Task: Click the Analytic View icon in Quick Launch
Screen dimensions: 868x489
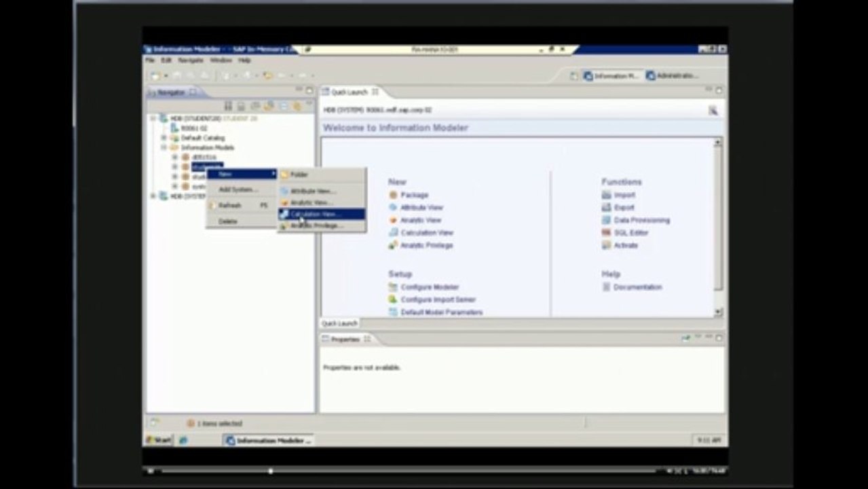Action: tap(393, 220)
